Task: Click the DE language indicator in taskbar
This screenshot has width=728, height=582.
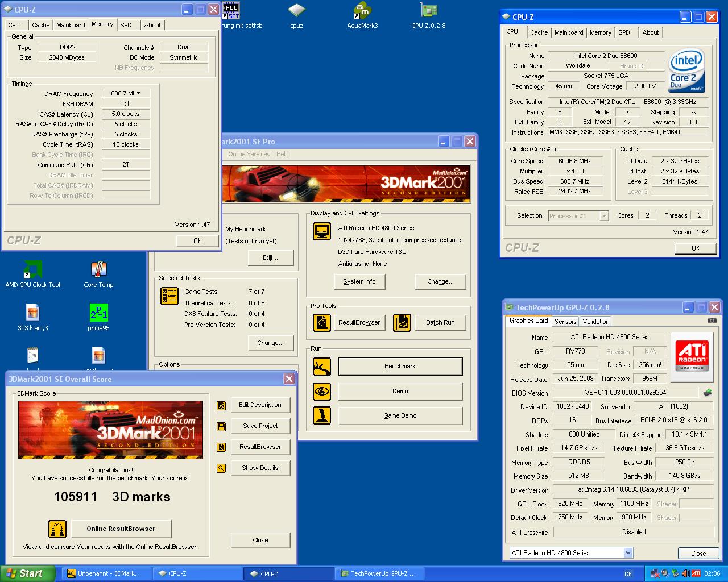Action: pyautogui.click(x=628, y=574)
